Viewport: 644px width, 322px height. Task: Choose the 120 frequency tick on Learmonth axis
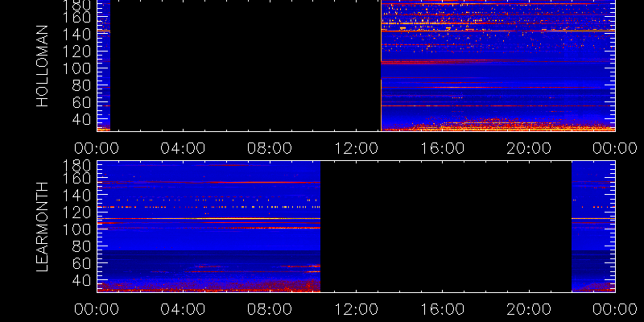point(76,213)
